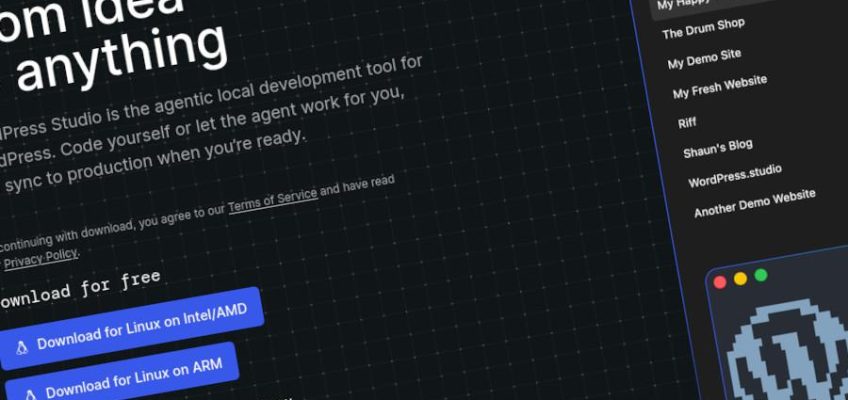The width and height of the screenshot is (848, 400).
Task: Open the Privacy Policy link
Action: click(x=41, y=258)
